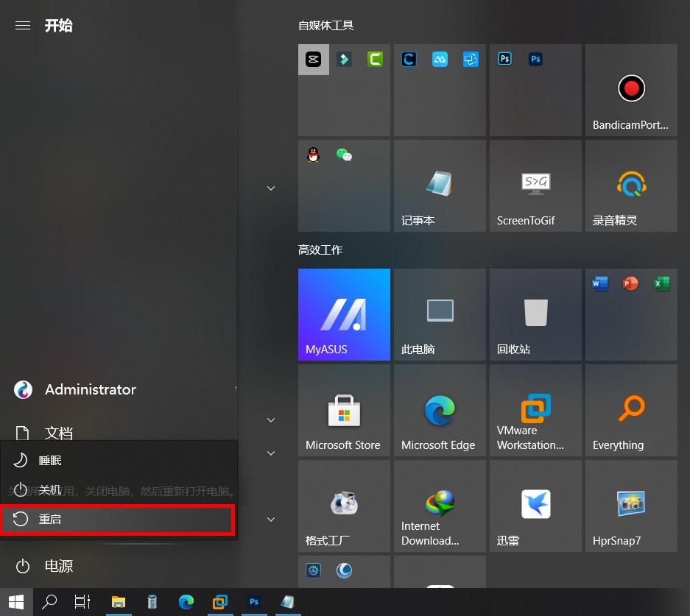Launch Camtasia from its green tile
690x616 pixels.
point(376,60)
